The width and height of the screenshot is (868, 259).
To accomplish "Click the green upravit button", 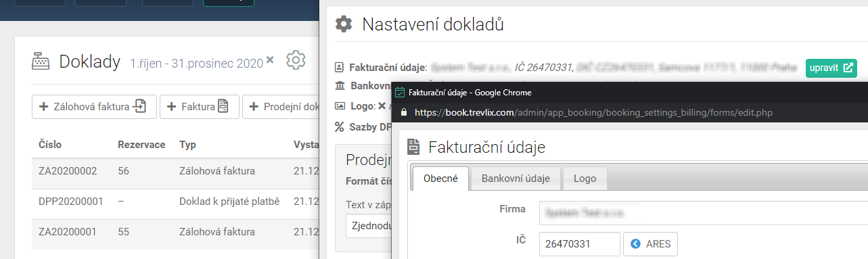I will tap(831, 68).
